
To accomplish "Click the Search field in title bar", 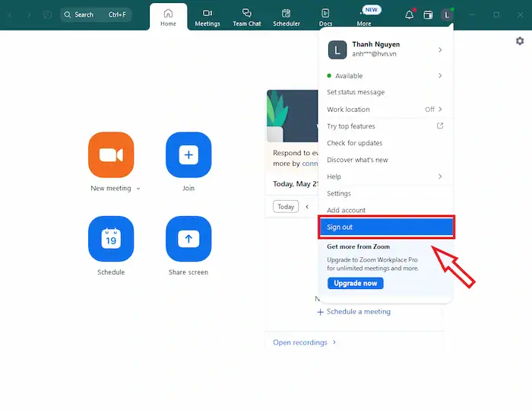I will point(95,14).
